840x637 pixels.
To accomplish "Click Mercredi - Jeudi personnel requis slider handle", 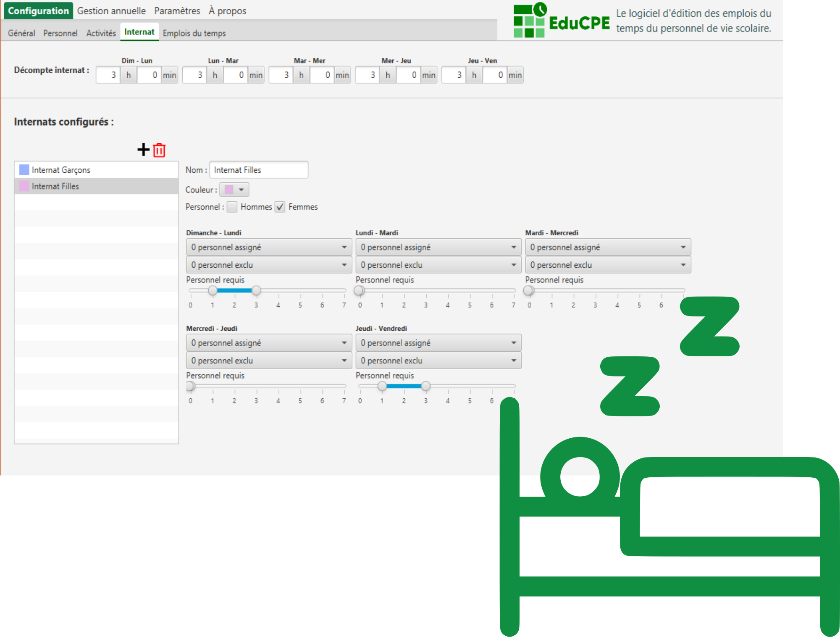I will pyautogui.click(x=190, y=386).
